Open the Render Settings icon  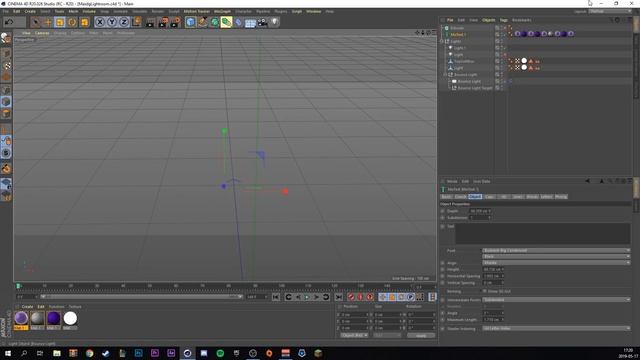[x=175, y=22]
